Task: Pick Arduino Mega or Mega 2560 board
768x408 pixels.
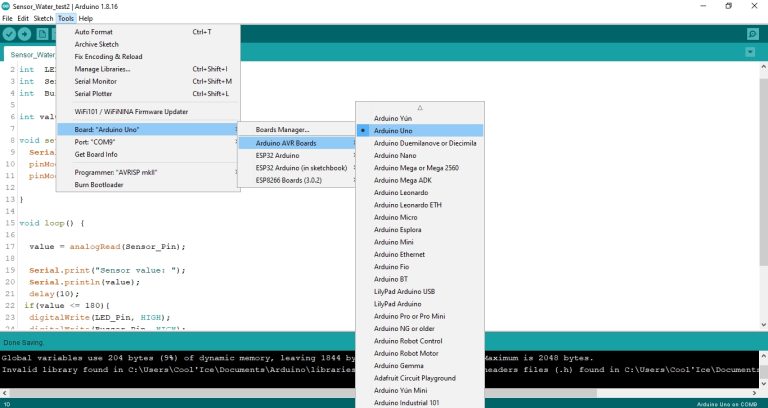Action: tap(416, 169)
